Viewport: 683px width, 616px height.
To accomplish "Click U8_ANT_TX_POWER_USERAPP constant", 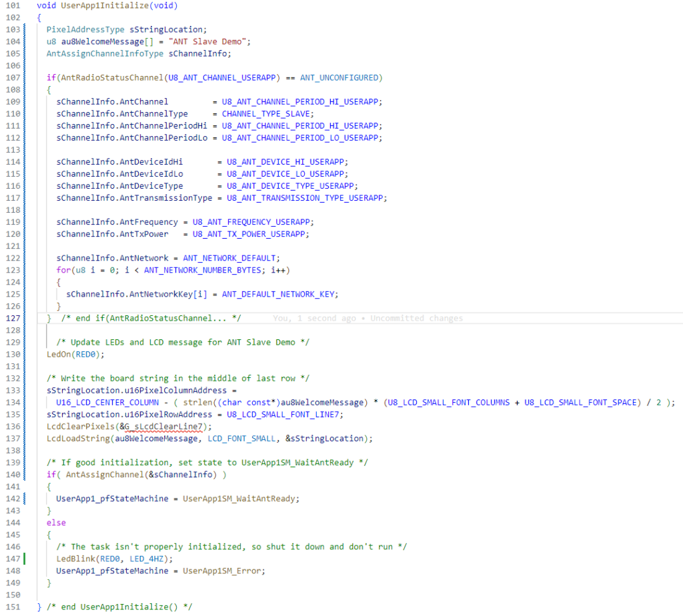I will (248, 234).
